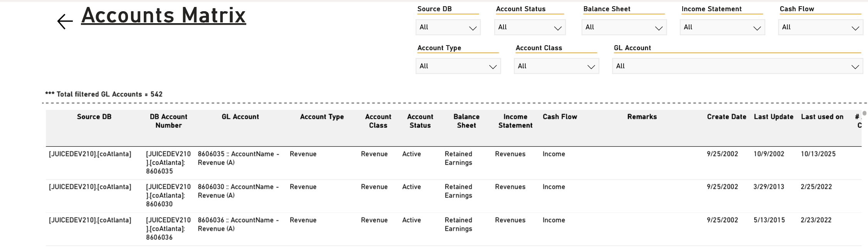Select the 8606030 GL account cell
Image resolution: width=868 pixels, height=247 pixels.
pyautogui.click(x=238, y=191)
